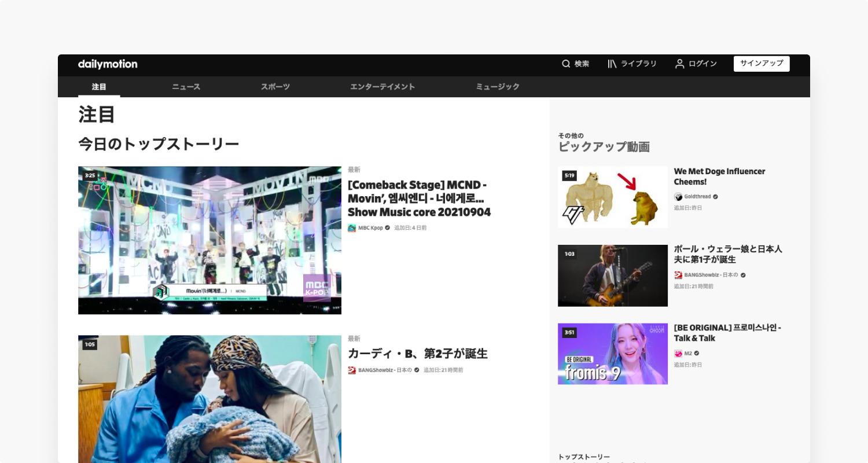This screenshot has height=463, width=868.
Task: Open ポール・ウェラー娘と日本人夫に第1子が誕生 title
Action: 728,254
